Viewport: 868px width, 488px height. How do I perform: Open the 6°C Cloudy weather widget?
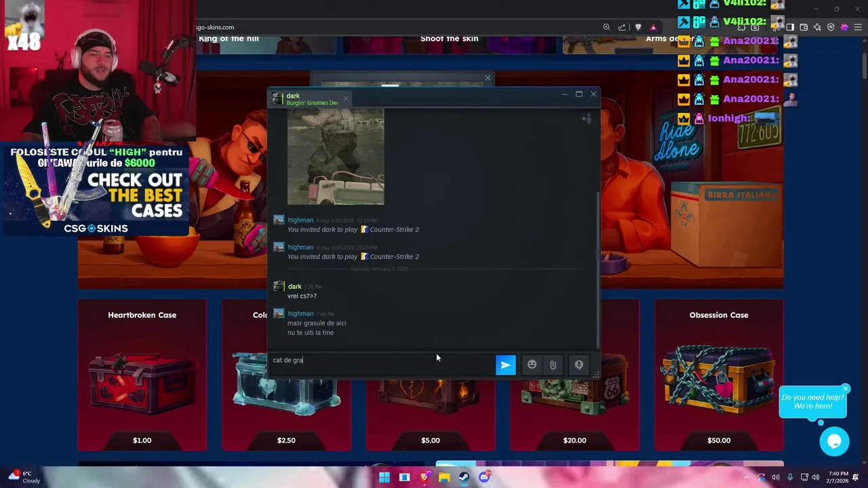point(24,477)
